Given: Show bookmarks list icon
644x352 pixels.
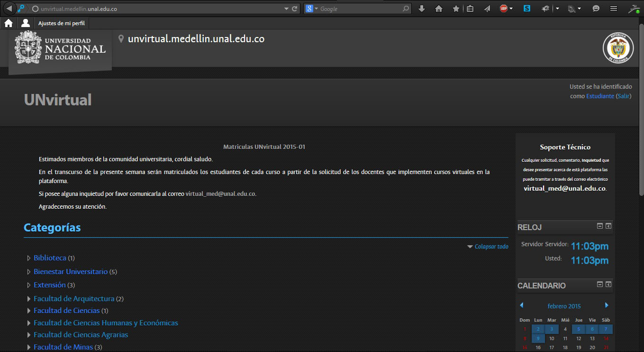Looking at the screenshot, I should pyautogui.click(x=470, y=9).
